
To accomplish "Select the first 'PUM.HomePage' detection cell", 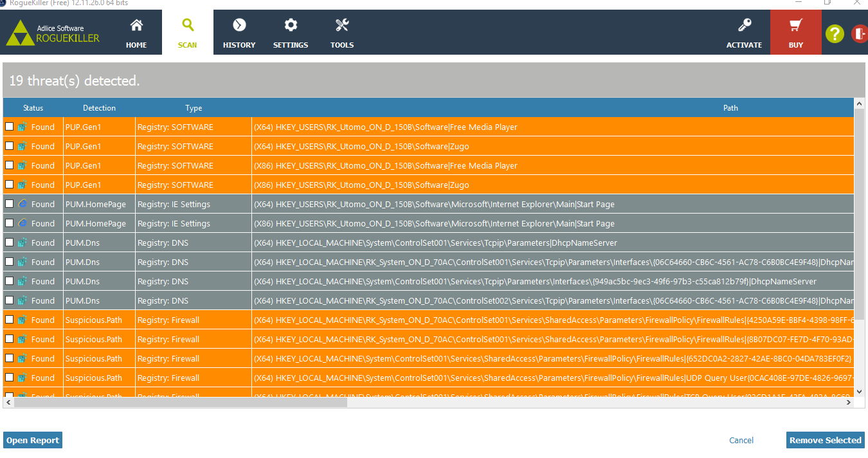I will (100, 204).
